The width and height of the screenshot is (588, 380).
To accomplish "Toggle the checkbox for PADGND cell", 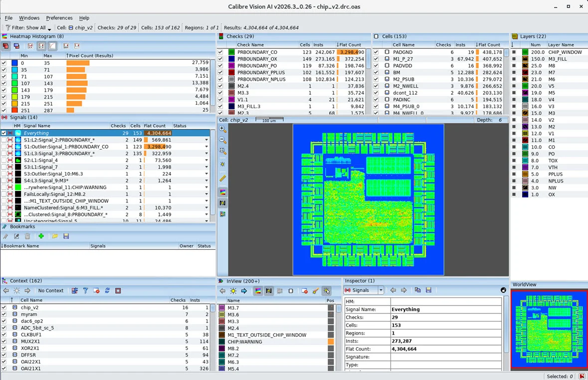I will 376,52.
